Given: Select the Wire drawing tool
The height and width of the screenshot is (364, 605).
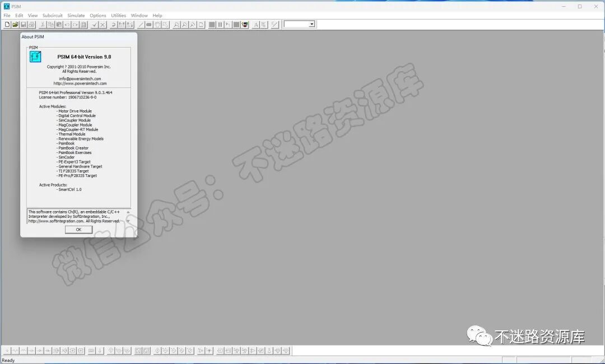Looking at the screenshot, I should coord(141,24).
